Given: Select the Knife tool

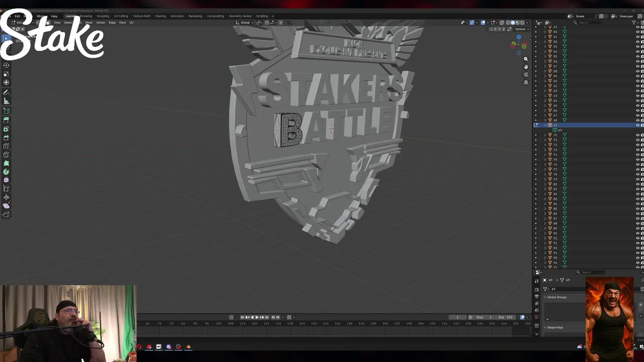Looking at the screenshot, I should pyautogui.click(x=6, y=155).
